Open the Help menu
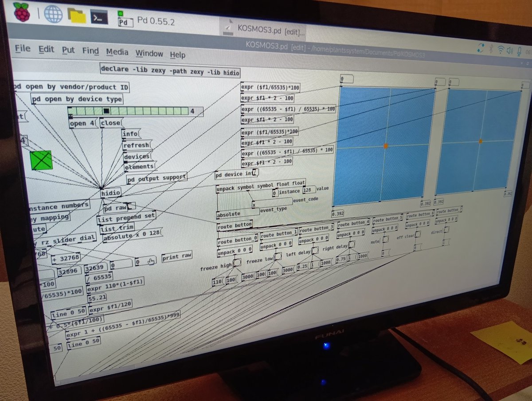The image size is (532, 401). [x=177, y=55]
